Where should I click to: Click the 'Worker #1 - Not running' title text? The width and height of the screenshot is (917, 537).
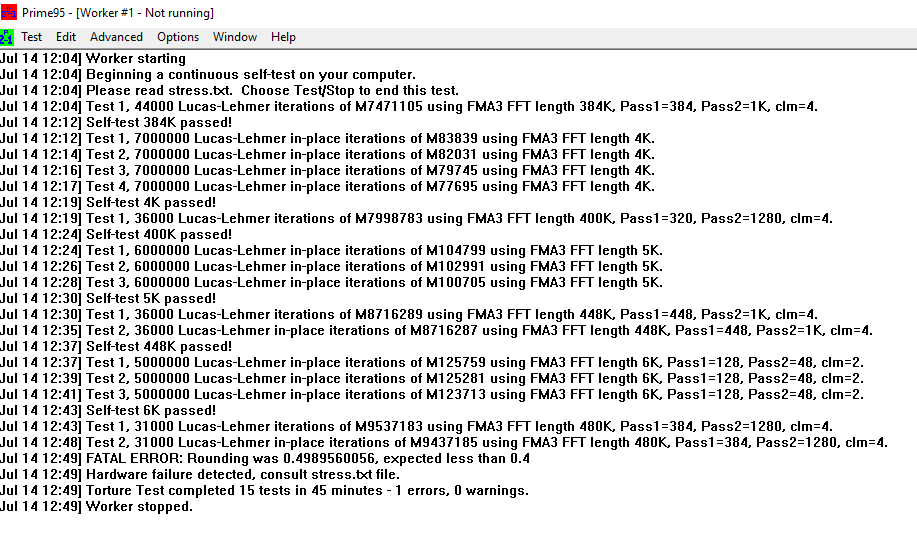tap(144, 12)
